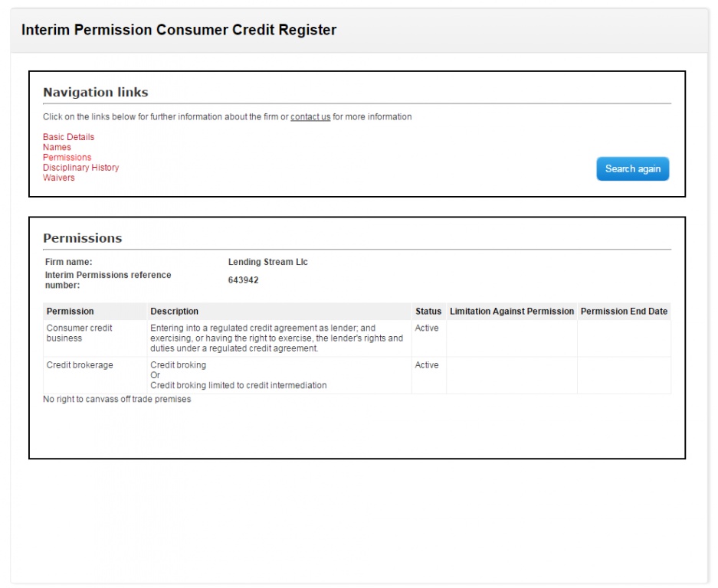View the Disciplinary History link
The height and width of the screenshot is (588, 718).
(80, 168)
